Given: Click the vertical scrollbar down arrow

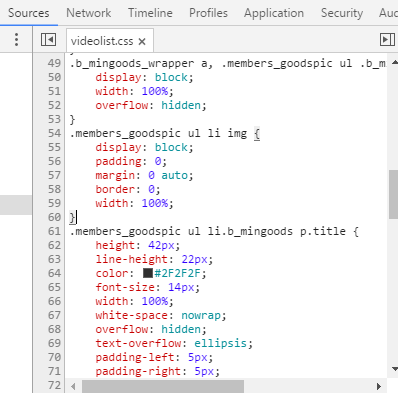Looking at the screenshot, I should (x=395, y=369).
